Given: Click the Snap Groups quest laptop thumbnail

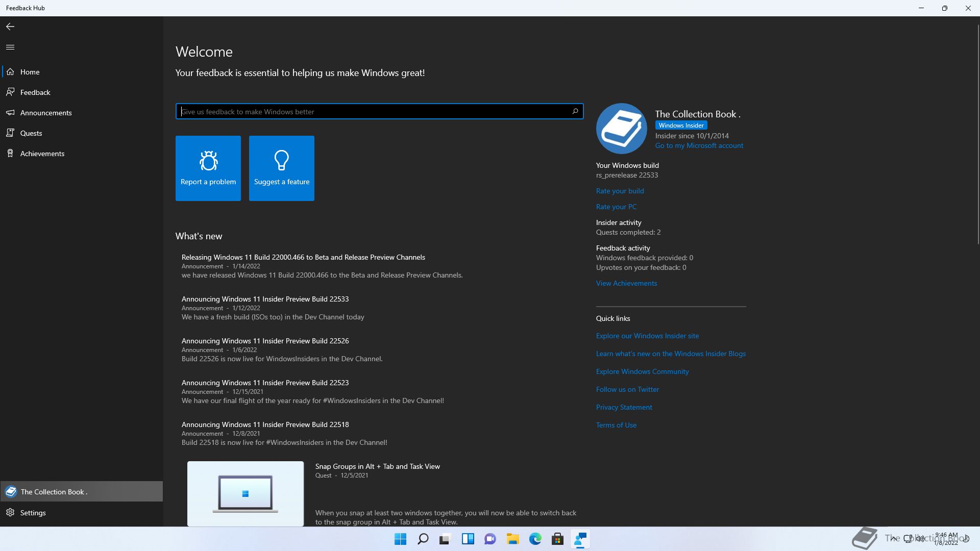Looking at the screenshot, I should 246,493.
